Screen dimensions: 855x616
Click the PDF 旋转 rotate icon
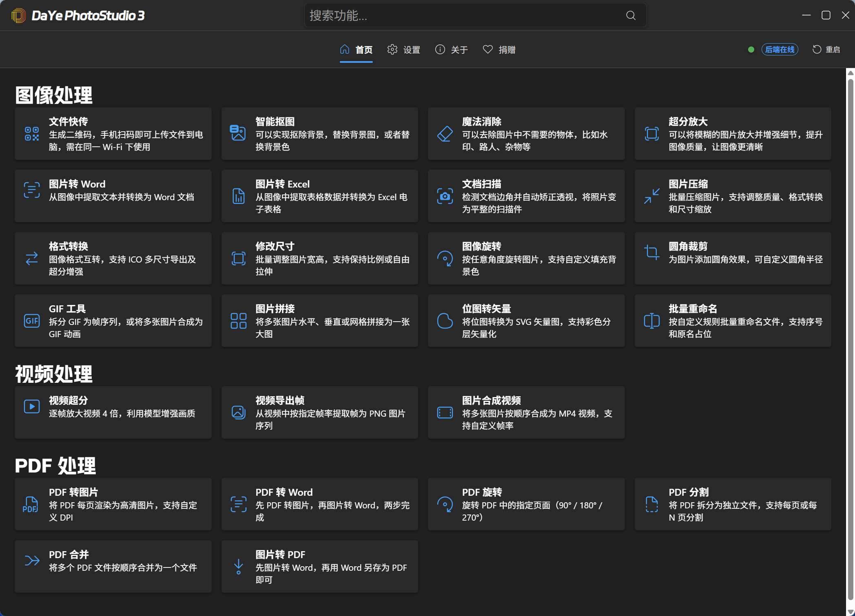point(445,504)
